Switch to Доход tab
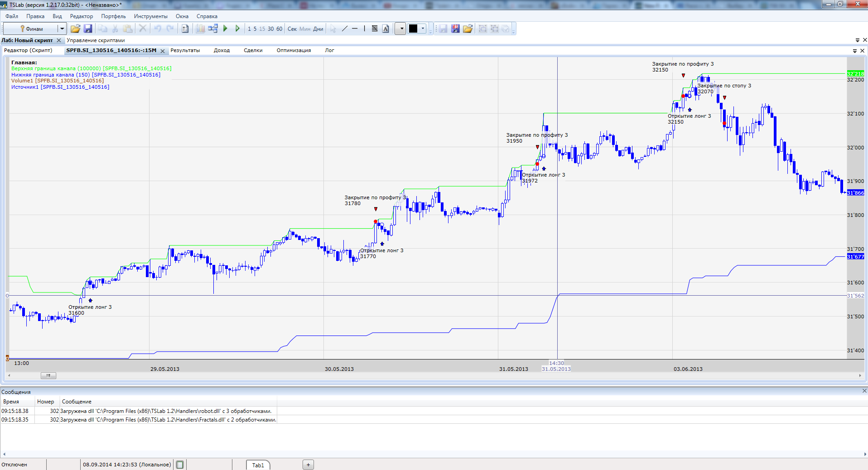This screenshot has width=868, height=470. pos(222,50)
